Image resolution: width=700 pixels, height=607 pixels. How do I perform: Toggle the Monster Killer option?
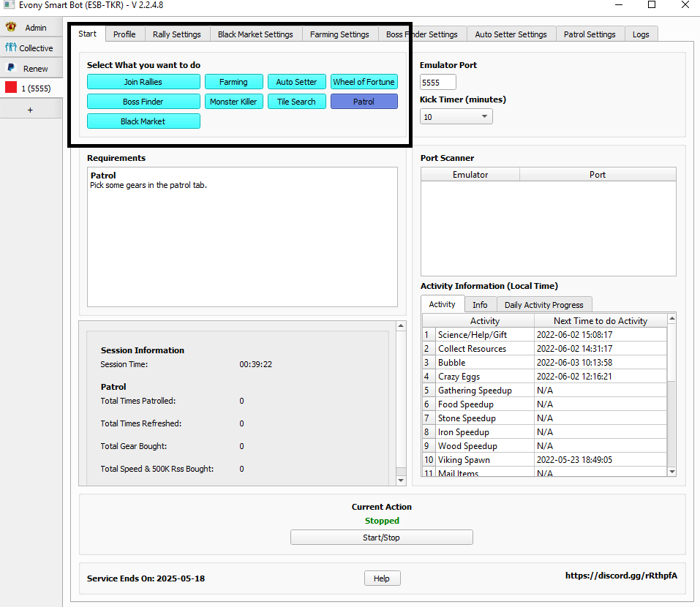(x=233, y=102)
